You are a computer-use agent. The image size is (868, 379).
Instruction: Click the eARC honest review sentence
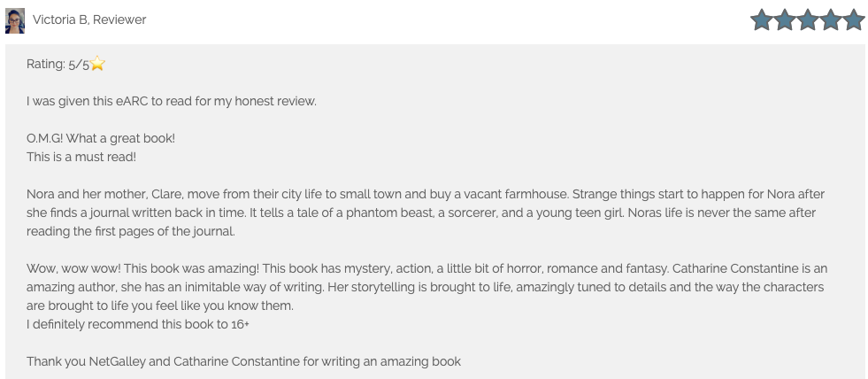tap(172, 102)
